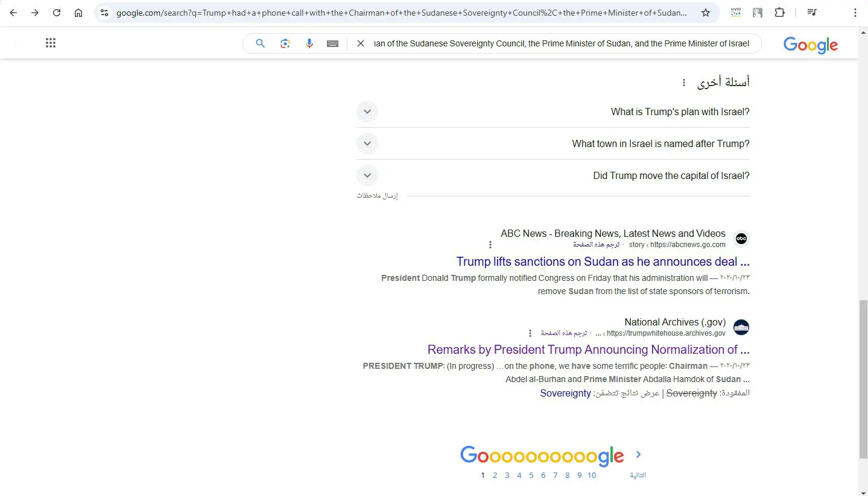
Task: Click the Google logo in the header
Action: tap(811, 45)
